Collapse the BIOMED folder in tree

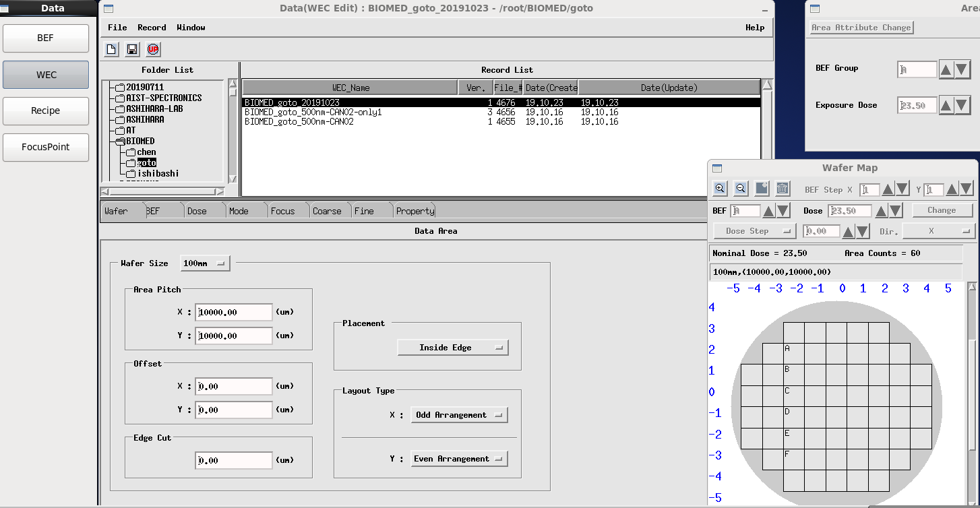[x=120, y=141]
